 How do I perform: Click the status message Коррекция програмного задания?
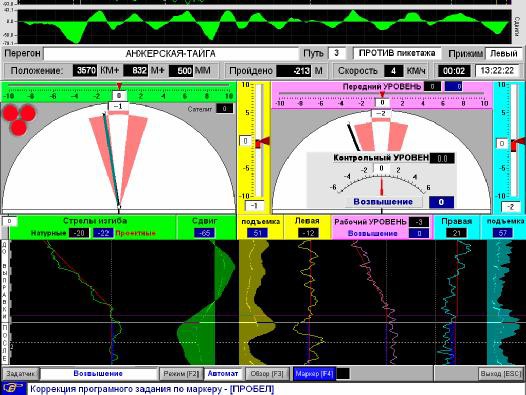152,389
